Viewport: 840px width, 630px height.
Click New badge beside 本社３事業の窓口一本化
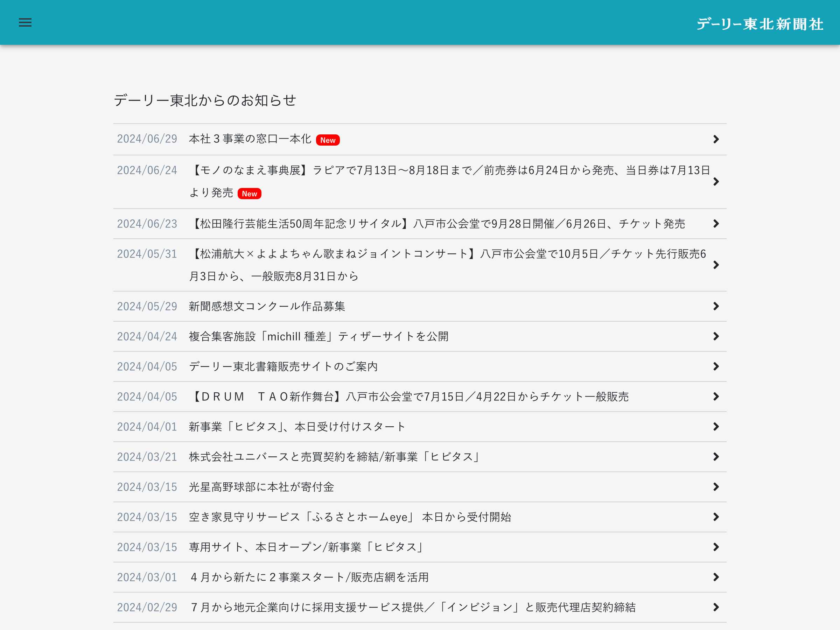click(x=328, y=140)
